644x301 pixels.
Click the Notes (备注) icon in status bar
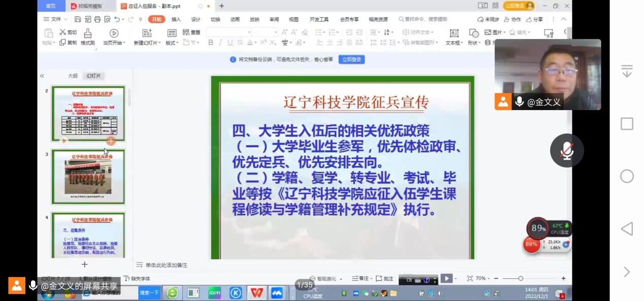354,279
